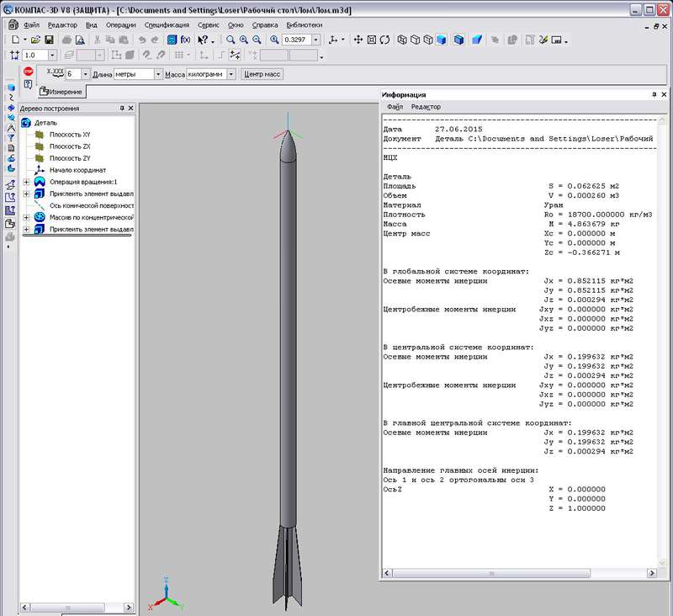The height and width of the screenshot is (616, 673).
Task: Open the blue cube part editing panel in the left sidebar
Action: point(11,88)
